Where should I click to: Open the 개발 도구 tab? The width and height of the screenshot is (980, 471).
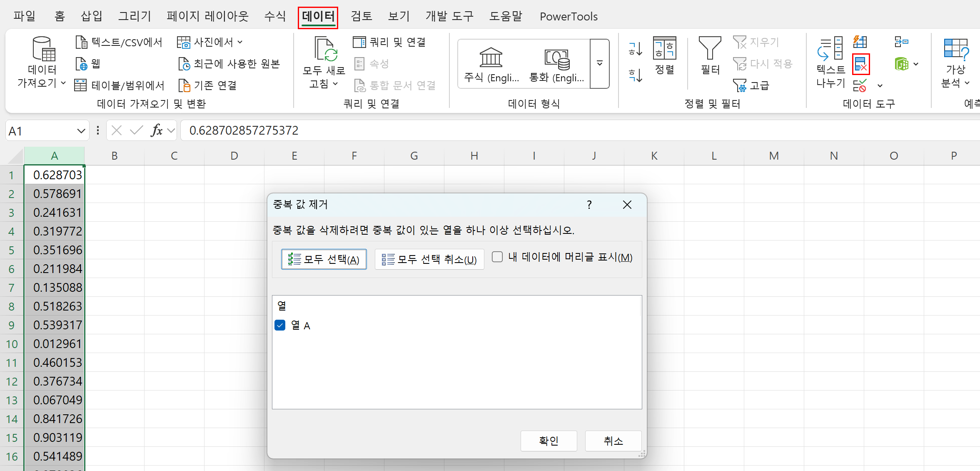[449, 16]
